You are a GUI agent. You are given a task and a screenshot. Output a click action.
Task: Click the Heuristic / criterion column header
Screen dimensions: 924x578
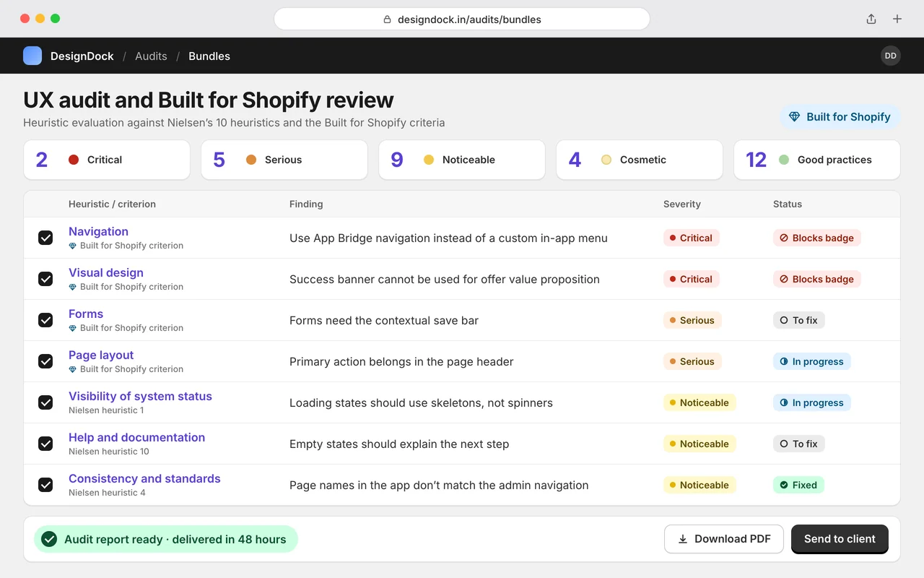pos(112,204)
